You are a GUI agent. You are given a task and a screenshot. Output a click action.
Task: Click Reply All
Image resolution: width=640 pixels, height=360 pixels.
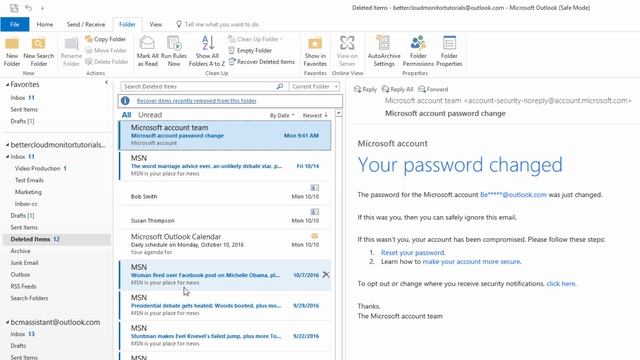pyautogui.click(x=398, y=89)
